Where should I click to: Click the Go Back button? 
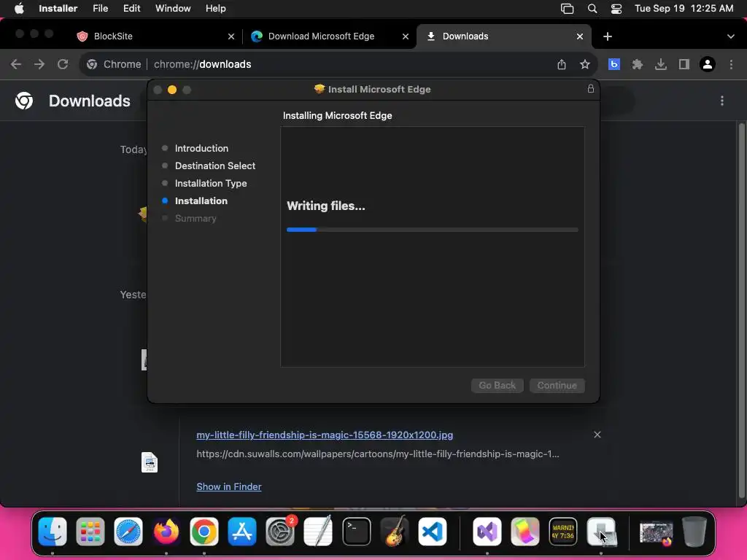498,385
